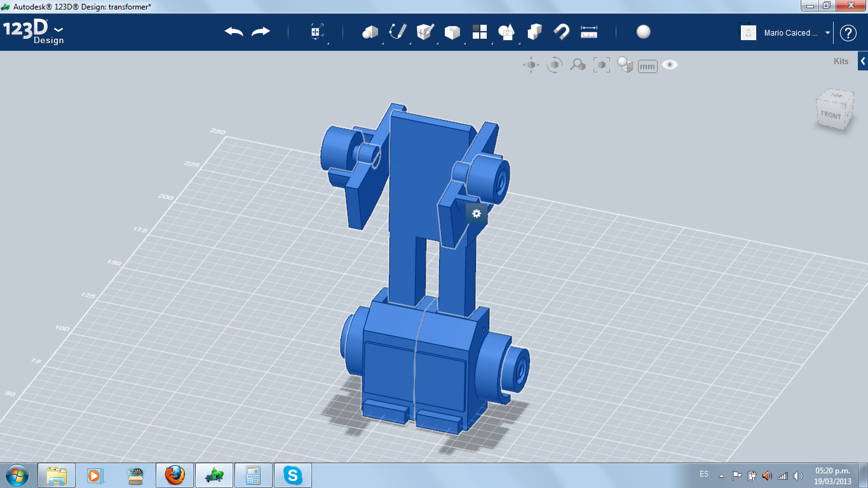
Task: Open the Transform tool menu
Action: pyautogui.click(x=316, y=32)
